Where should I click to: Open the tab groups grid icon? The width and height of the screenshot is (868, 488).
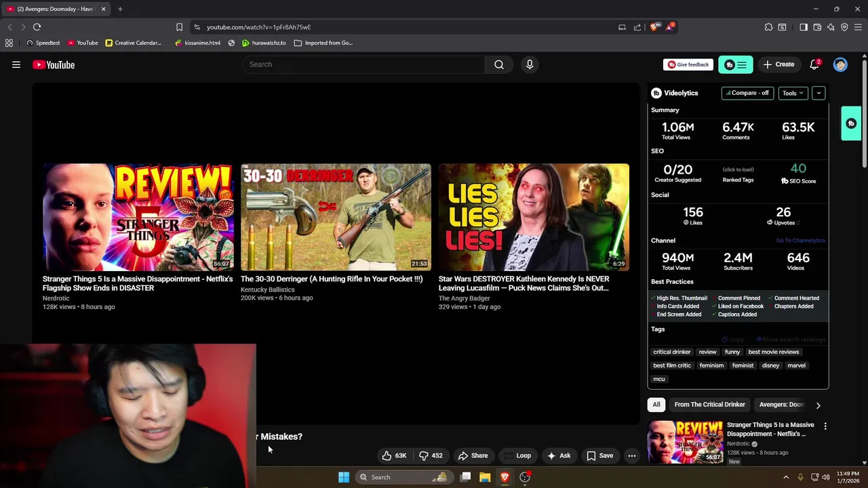9,43
